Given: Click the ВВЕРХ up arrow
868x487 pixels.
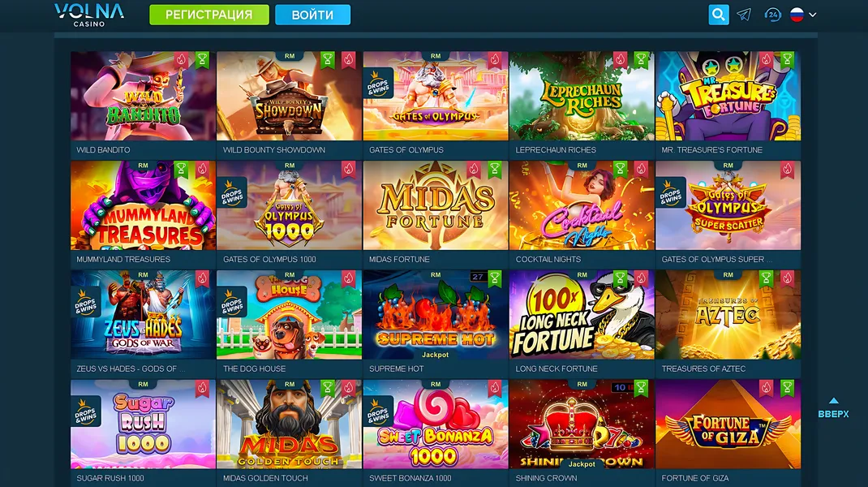Looking at the screenshot, I should coord(833,401).
